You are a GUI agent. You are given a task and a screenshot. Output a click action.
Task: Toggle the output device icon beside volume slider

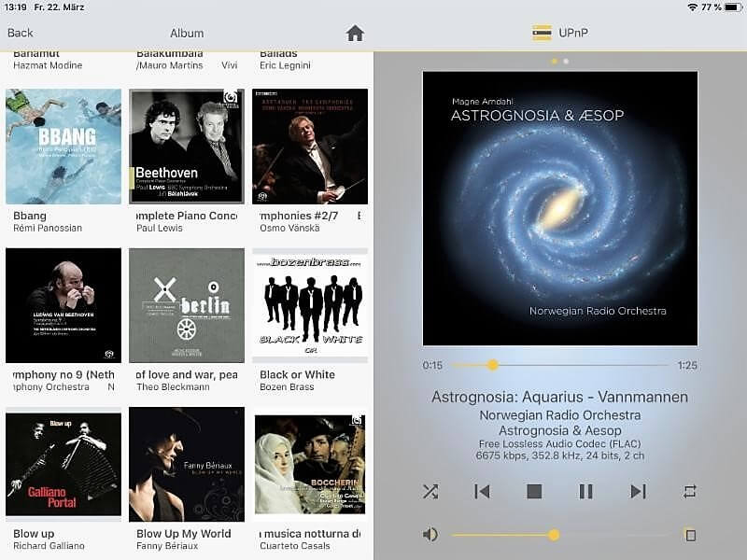point(692,534)
